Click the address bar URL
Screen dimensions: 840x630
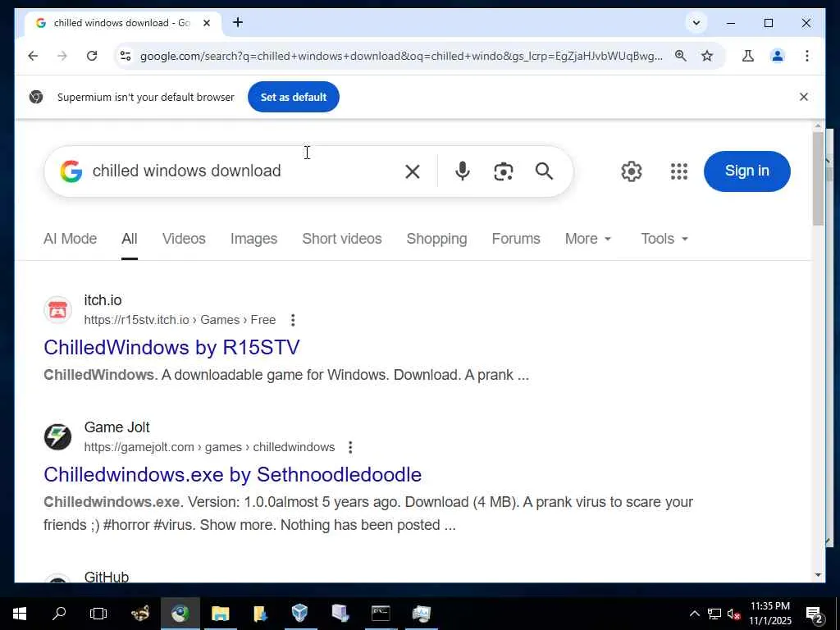coord(400,56)
